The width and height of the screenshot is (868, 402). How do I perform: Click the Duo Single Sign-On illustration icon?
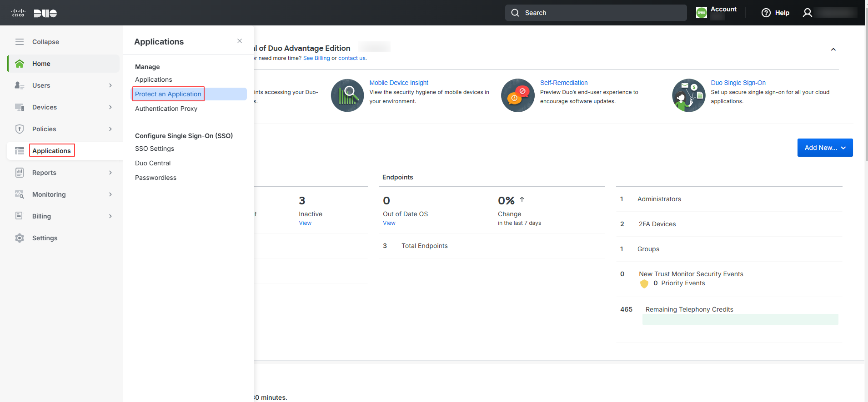click(x=689, y=95)
